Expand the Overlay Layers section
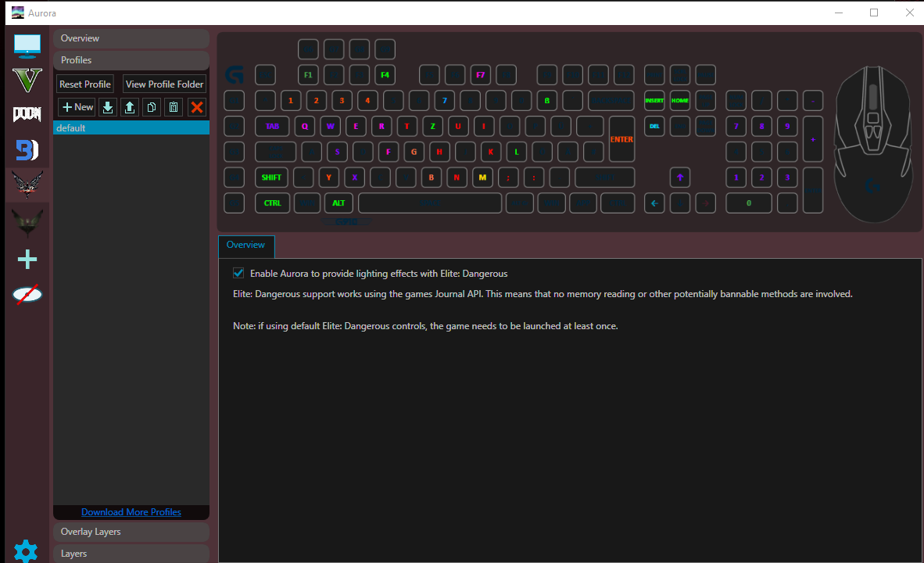 point(131,532)
